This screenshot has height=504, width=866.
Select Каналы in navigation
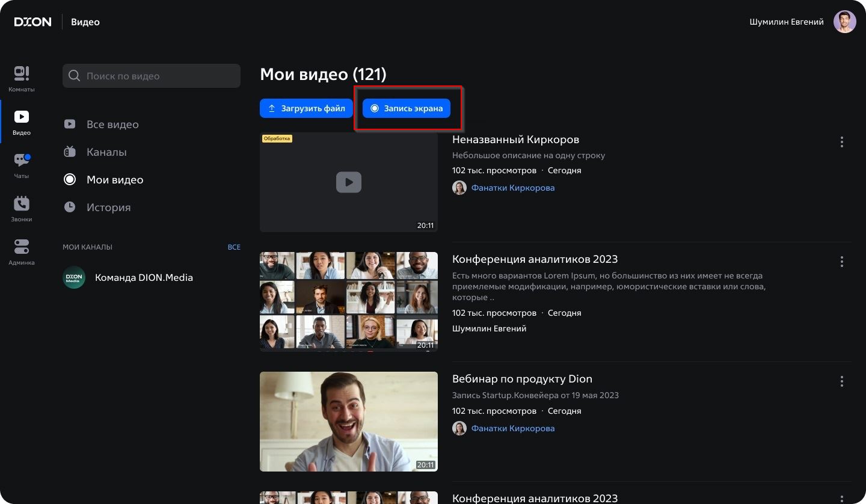tap(106, 152)
